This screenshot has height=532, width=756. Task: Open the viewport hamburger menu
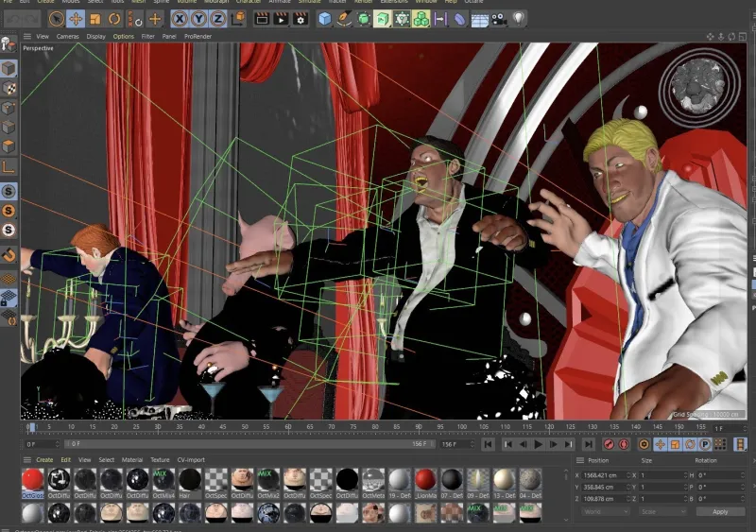26,36
